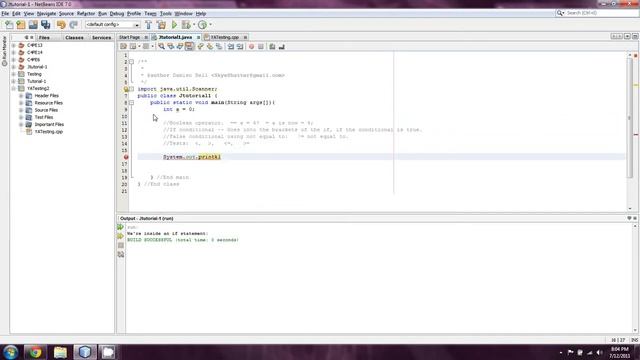Screen dimensions: 640x360
Task: Click the first green re-run output arrow
Action: point(120,227)
